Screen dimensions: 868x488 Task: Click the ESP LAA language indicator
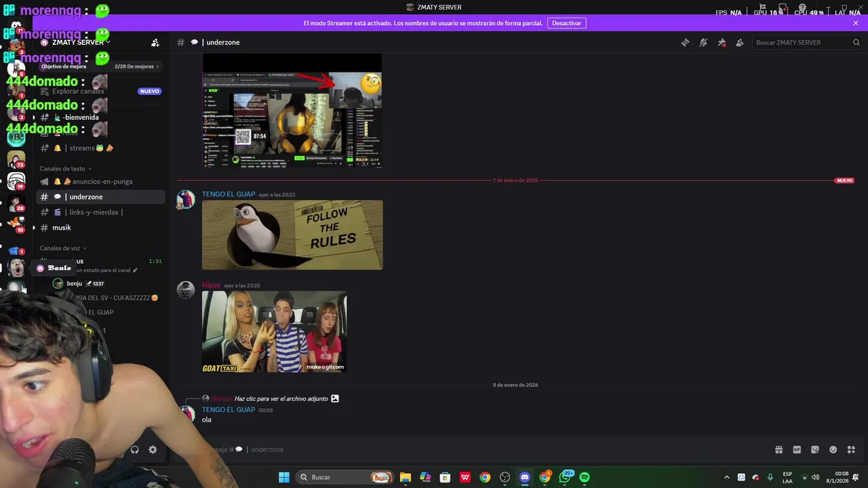(x=787, y=477)
